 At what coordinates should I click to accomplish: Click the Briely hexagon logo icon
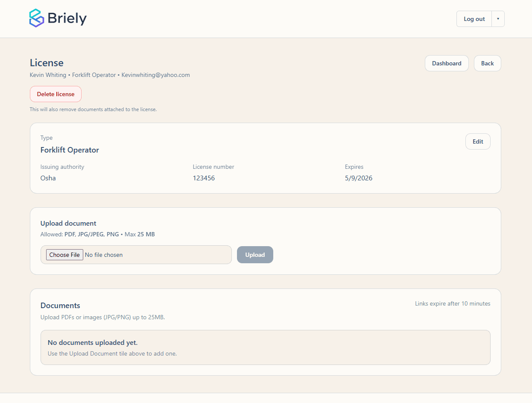pyautogui.click(x=37, y=18)
